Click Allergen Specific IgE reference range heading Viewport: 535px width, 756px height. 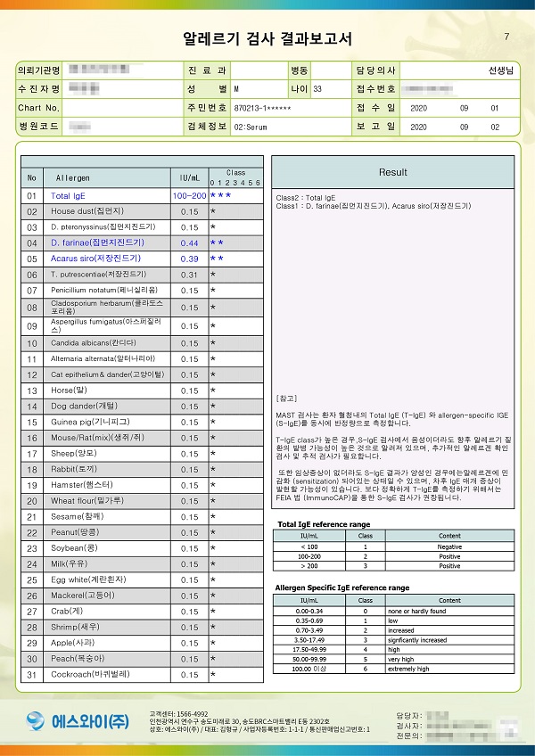coord(342,588)
